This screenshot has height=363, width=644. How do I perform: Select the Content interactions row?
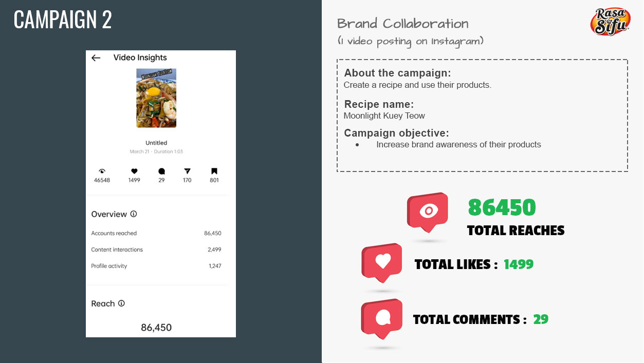[156, 250]
